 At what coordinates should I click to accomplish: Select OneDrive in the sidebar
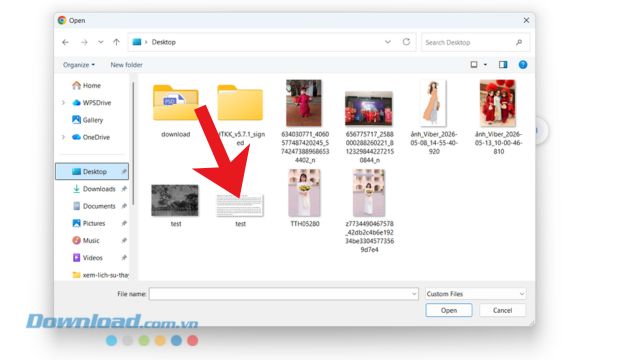[x=91, y=137]
